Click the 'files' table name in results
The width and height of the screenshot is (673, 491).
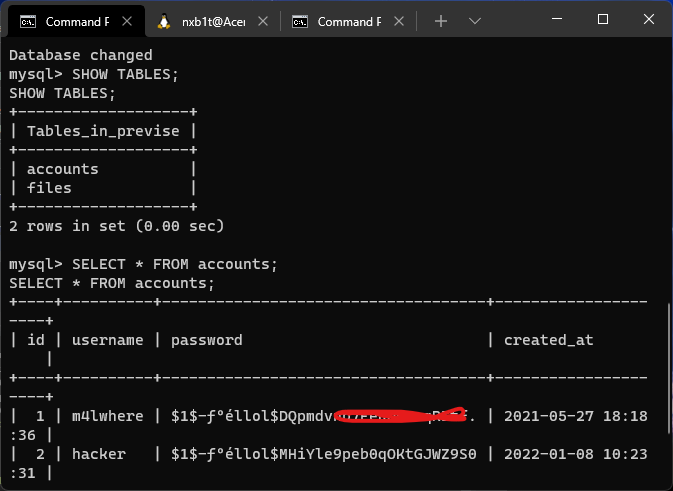click(x=49, y=187)
